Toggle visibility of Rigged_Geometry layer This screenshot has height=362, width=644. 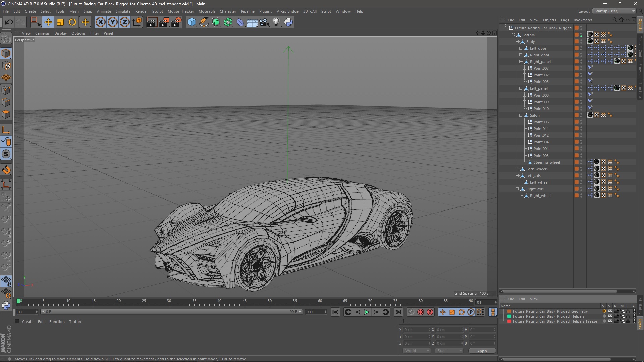click(x=610, y=311)
